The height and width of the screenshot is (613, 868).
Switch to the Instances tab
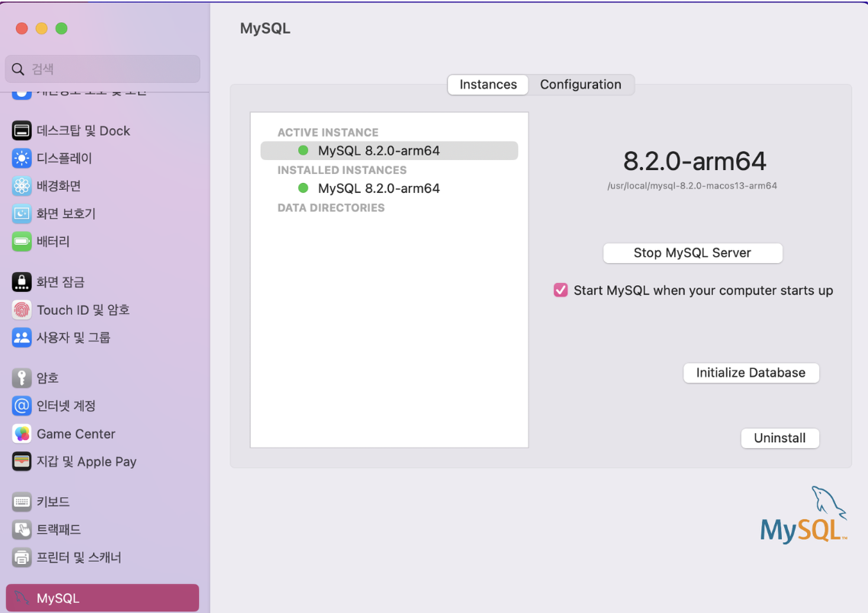[487, 85]
